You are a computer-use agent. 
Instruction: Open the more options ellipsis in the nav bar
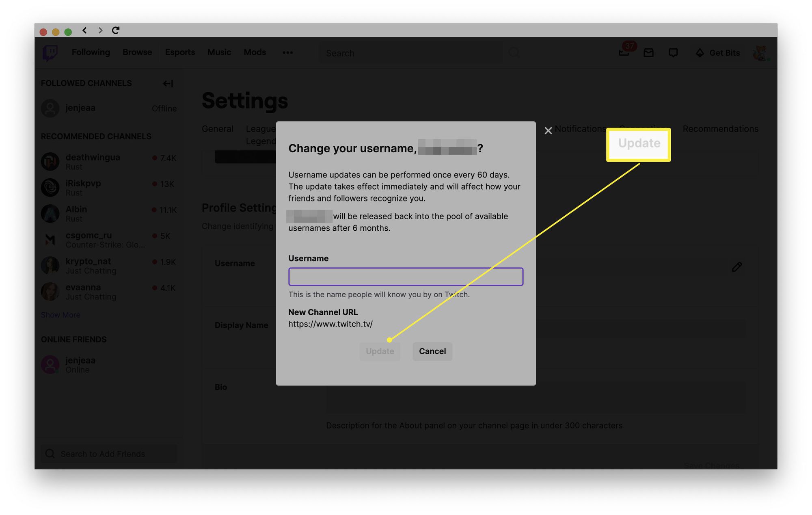287,52
